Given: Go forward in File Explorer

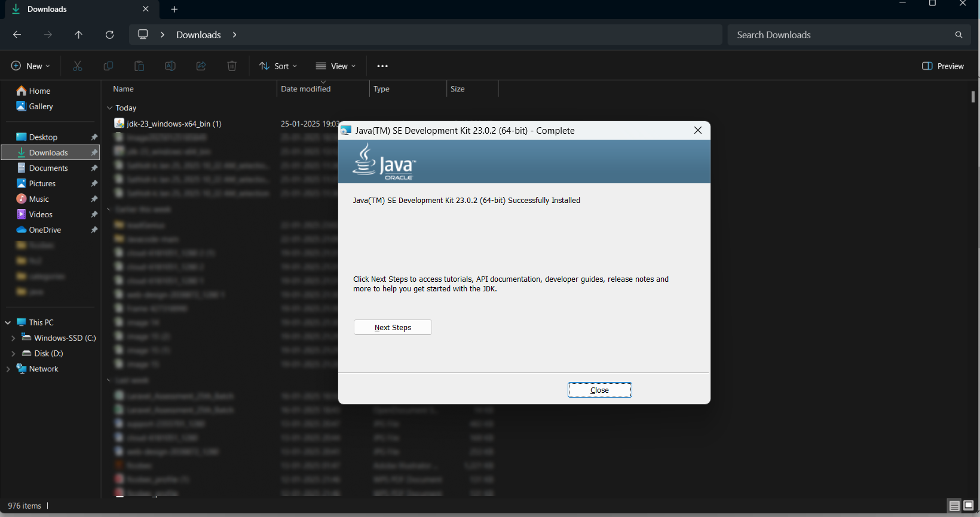Looking at the screenshot, I should pyautogui.click(x=48, y=35).
